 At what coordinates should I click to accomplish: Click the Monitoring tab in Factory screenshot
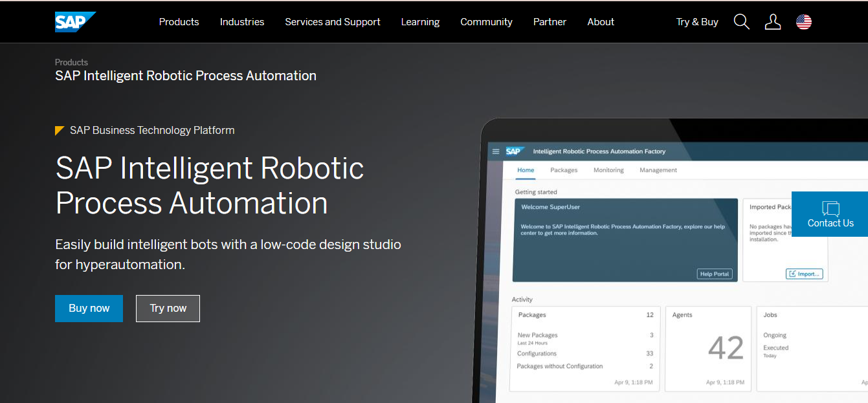click(x=608, y=170)
